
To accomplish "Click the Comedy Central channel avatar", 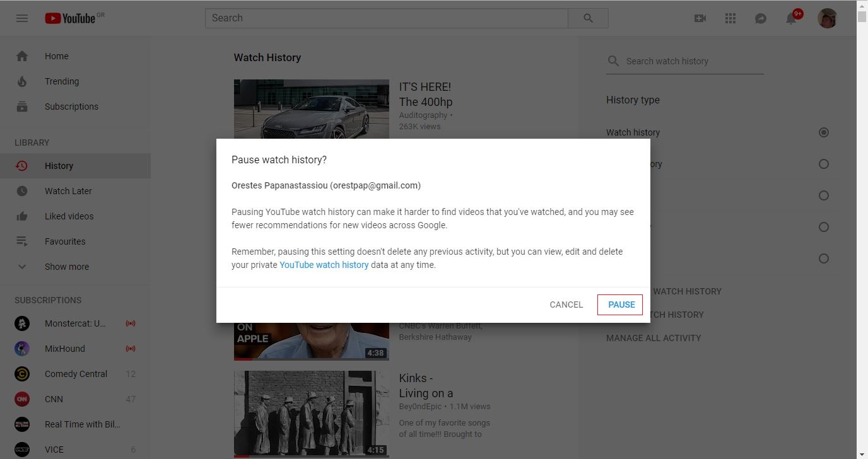I will click(22, 374).
